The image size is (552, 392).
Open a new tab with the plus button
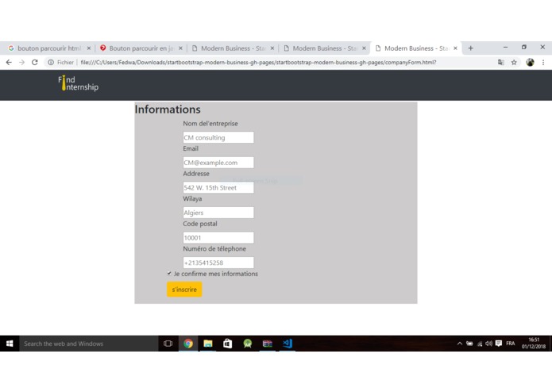(471, 48)
